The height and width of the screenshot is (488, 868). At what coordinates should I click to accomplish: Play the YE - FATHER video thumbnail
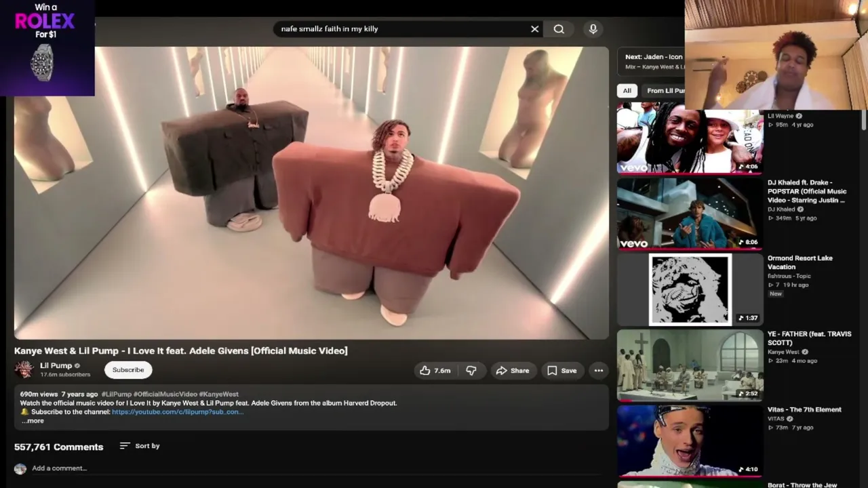pos(690,365)
